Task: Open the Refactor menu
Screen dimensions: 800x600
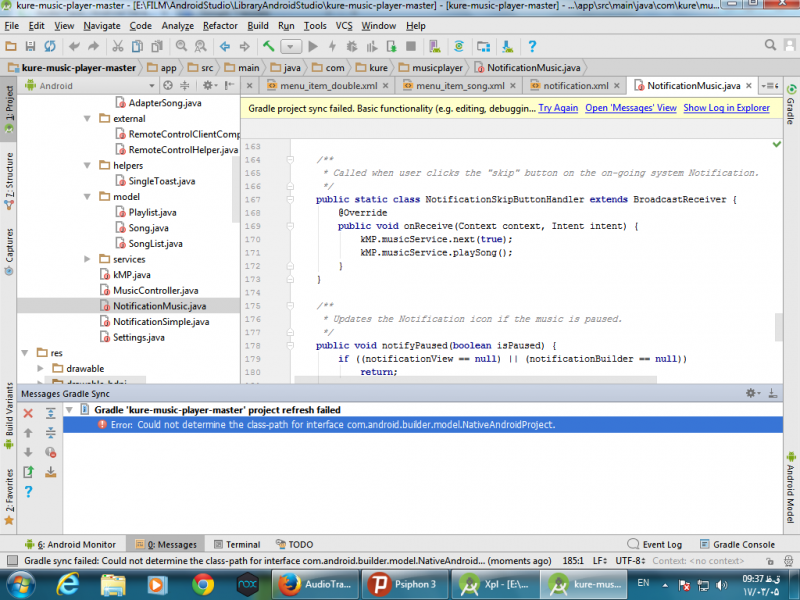Action: pyautogui.click(x=220, y=25)
